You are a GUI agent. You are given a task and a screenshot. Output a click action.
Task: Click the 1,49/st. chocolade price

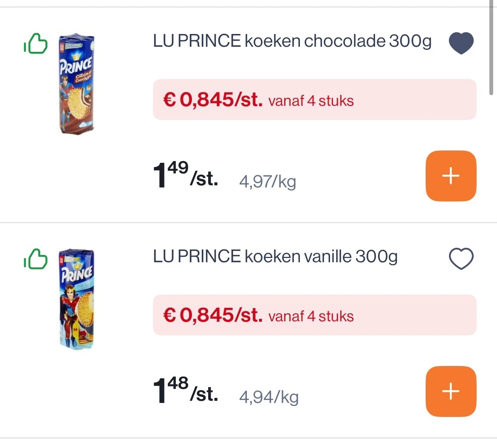point(185,176)
